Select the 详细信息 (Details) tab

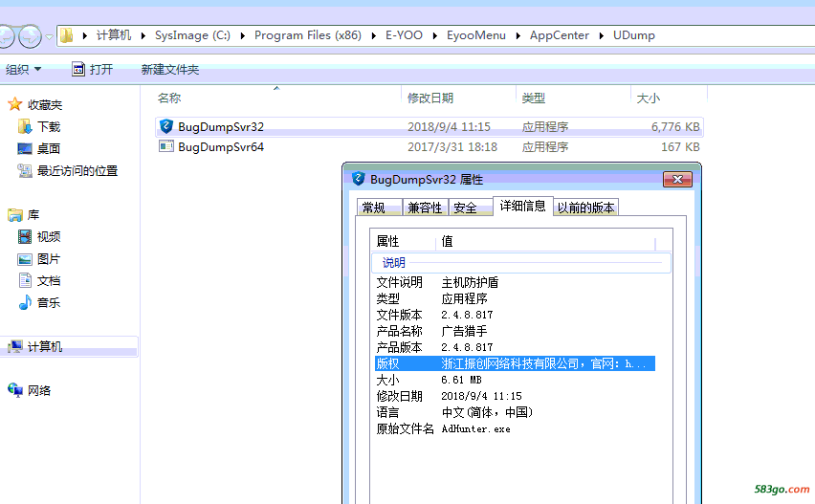(522, 206)
